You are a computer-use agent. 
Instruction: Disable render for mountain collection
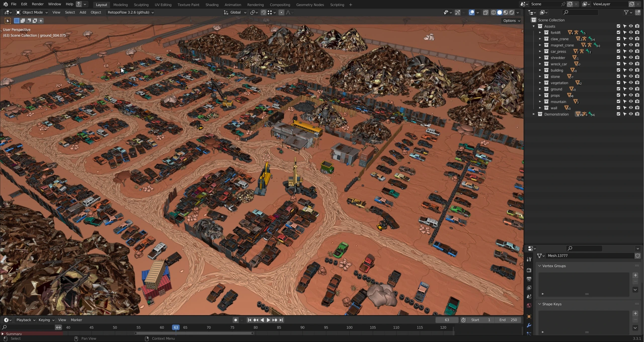tap(637, 102)
